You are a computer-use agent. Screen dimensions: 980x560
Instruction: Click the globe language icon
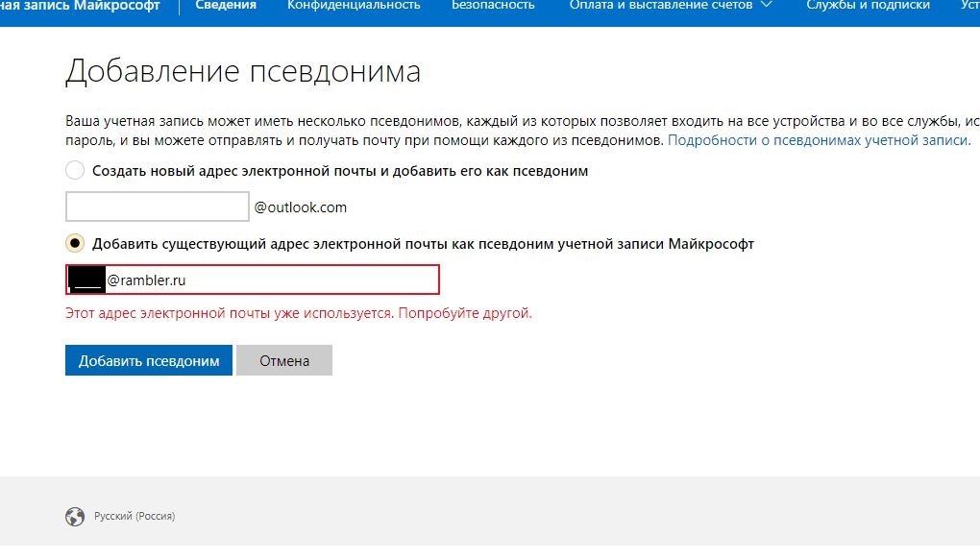(x=75, y=516)
